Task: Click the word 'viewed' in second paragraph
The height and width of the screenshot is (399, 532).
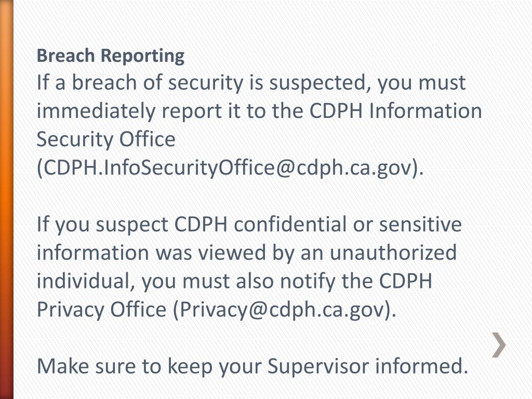Action: [x=232, y=253]
